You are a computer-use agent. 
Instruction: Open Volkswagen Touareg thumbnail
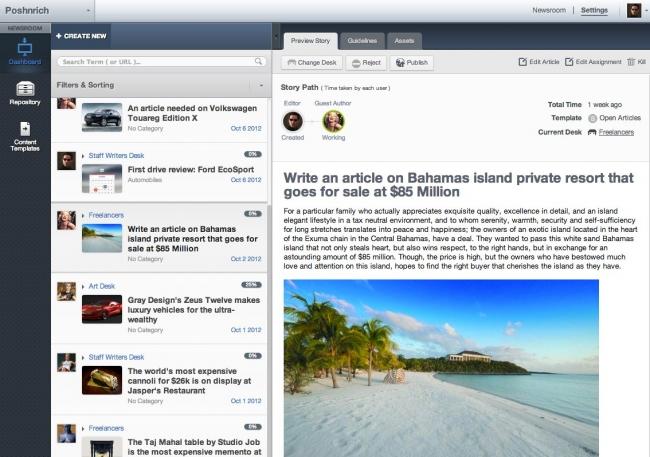click(x=102, y=117)
